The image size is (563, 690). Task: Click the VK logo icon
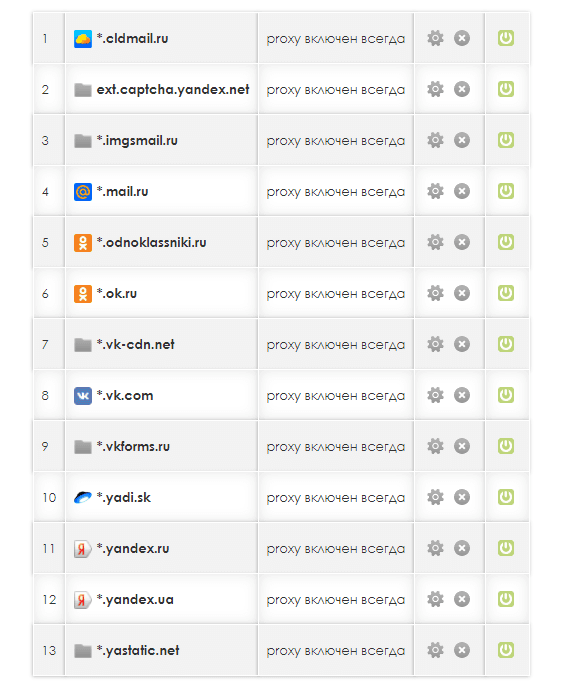click(83, 396)
